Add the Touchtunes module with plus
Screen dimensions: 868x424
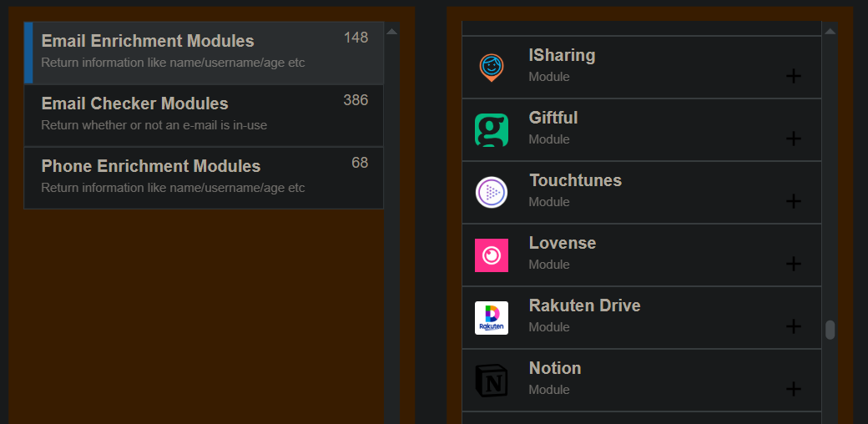click(794, 201)
